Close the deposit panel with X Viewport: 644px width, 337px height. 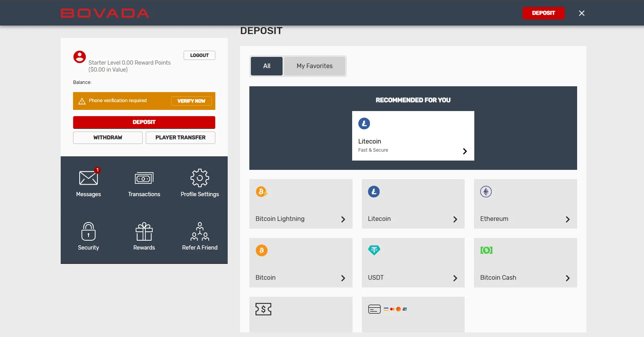(582, 13)
